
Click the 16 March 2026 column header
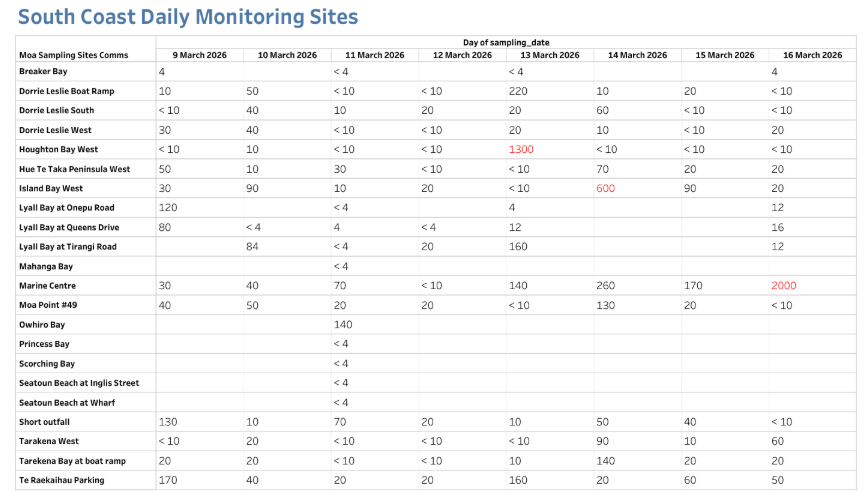(812, 55)
